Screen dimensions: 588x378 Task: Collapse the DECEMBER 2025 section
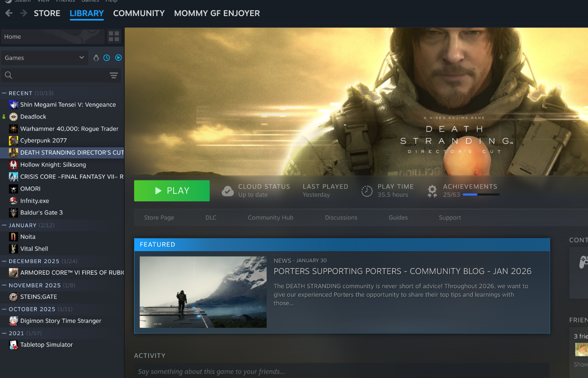click(x=4, y=261)
